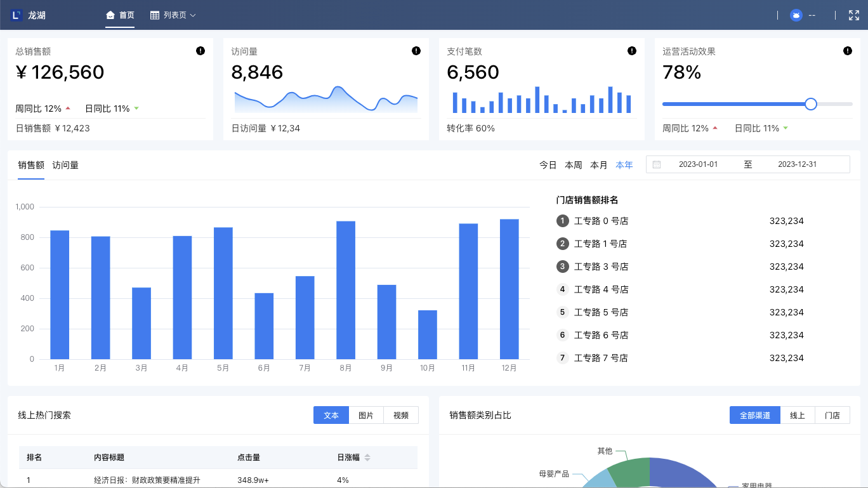Filter chart by 本年

click(x=624, y=165)
